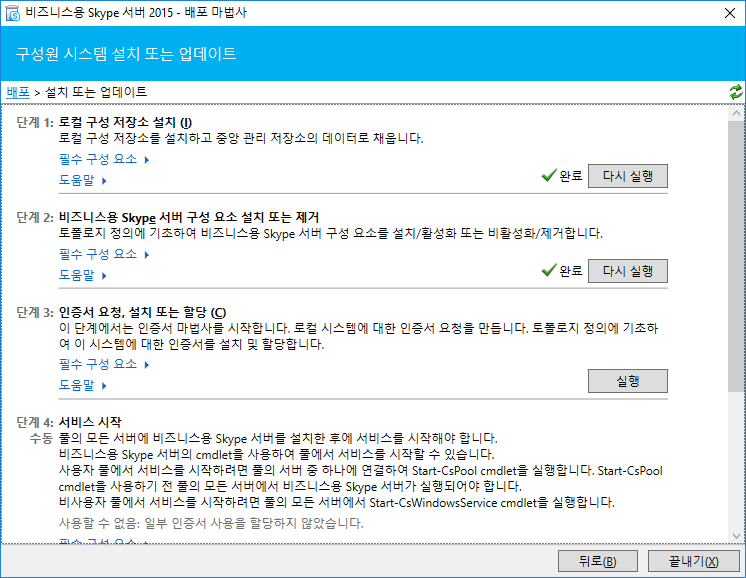Select heading 비즈니스용 Skype 서버 구성 요소 설치 또는 제거
Screen dimensions: 746x578
coord(189,217)
